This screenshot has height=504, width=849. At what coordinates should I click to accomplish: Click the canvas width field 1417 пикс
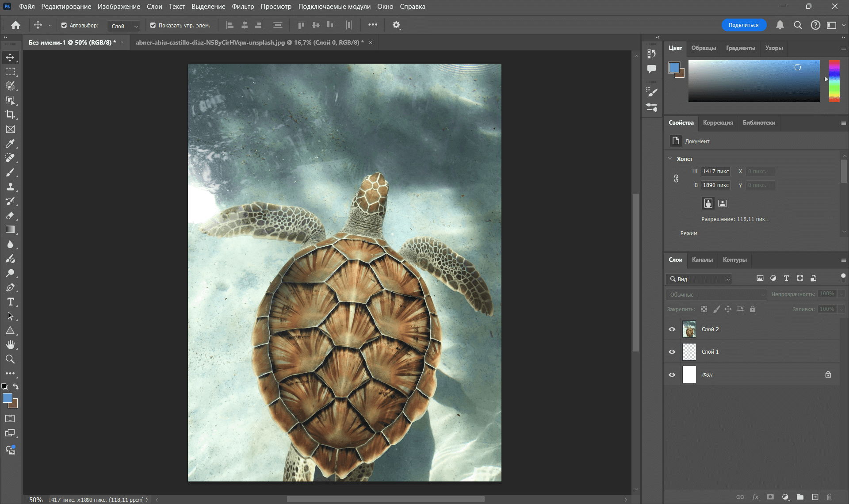715,172
